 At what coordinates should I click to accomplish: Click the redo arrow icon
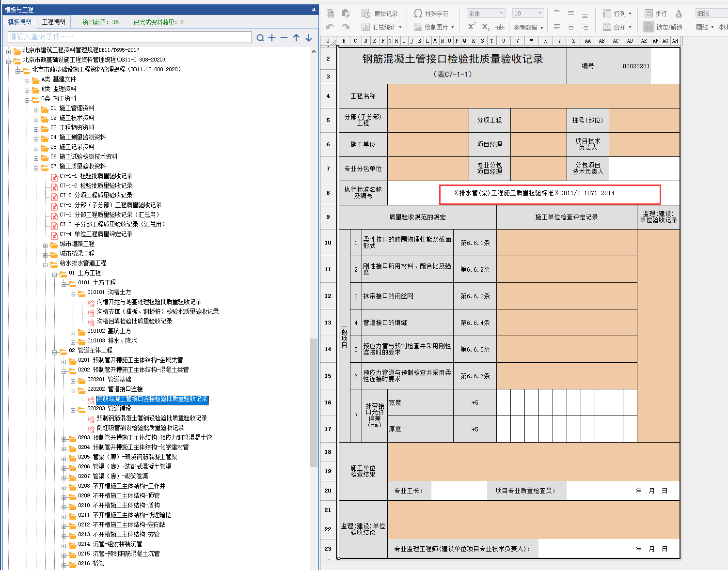coord(346,27)
